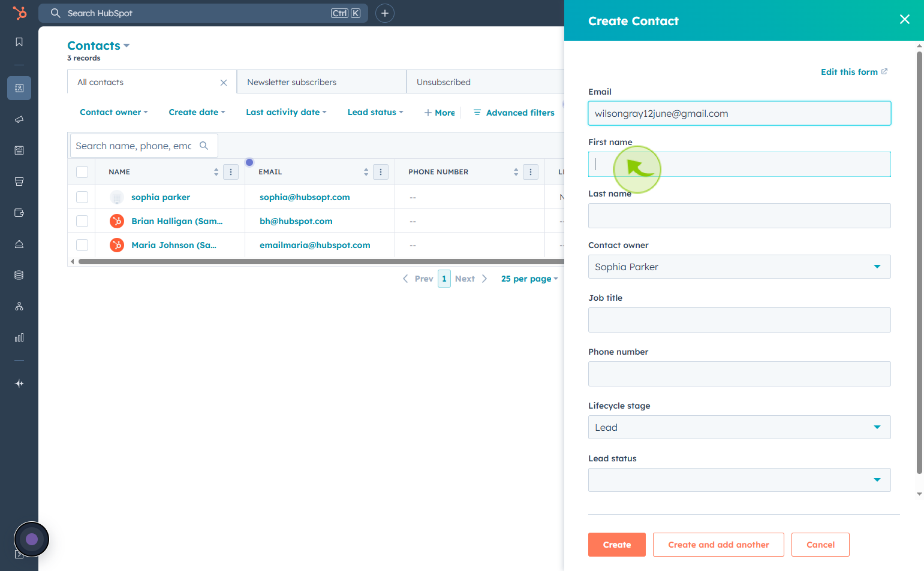Screen dimensions: 924x571
Task: Click the HubSpot sprocket logo
Action: coord(20,13)
